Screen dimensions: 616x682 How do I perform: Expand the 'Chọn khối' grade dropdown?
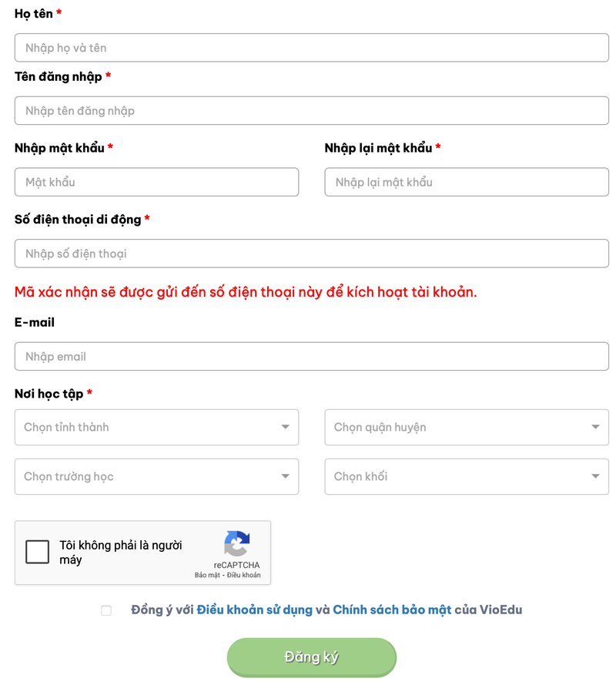(x=467, y=476)
